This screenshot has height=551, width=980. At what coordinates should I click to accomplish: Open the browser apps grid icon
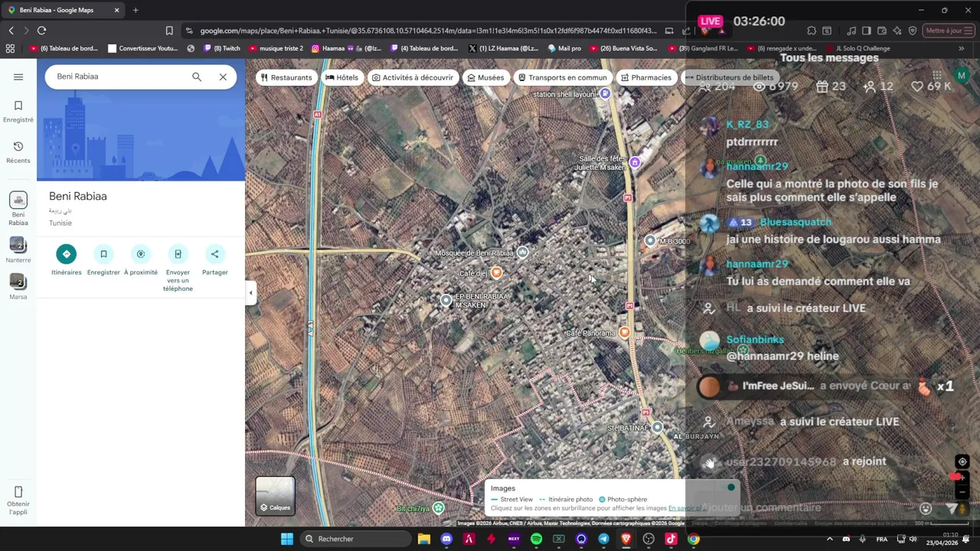(10, 48)
